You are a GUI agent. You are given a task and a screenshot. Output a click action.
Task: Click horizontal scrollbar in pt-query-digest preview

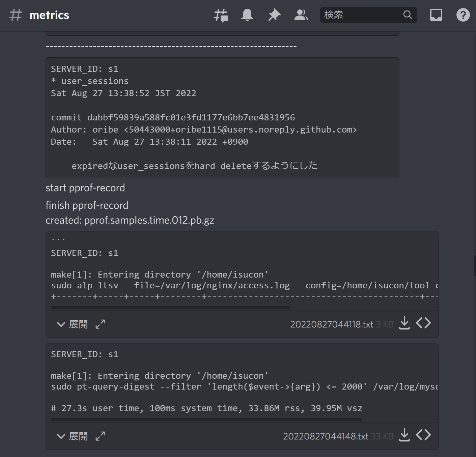tap(206, 420)
